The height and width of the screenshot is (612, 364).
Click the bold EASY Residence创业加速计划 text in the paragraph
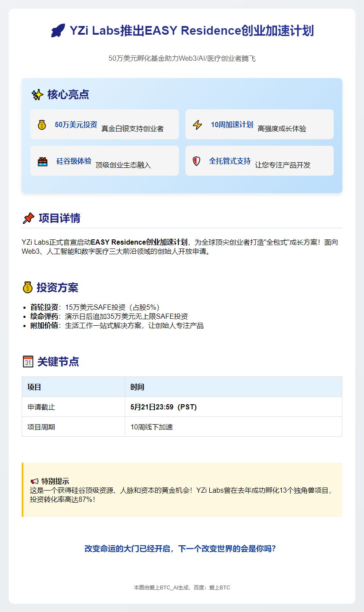coord(139,242)
